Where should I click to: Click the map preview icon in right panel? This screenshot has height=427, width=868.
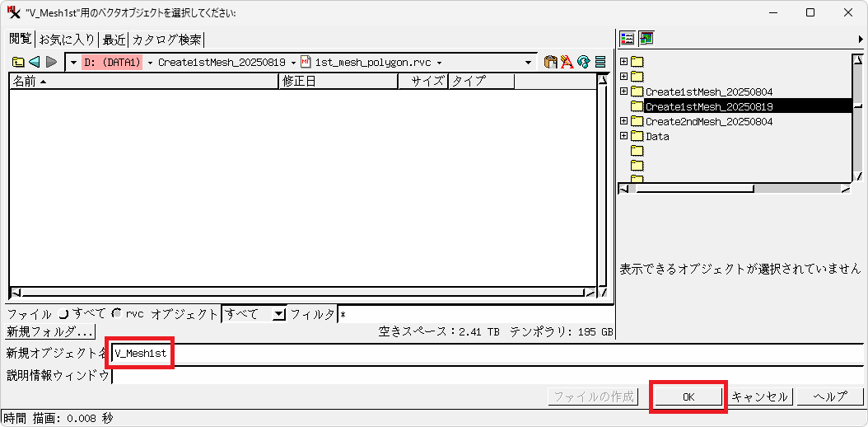pyautogui.click(x=646, y=38)
